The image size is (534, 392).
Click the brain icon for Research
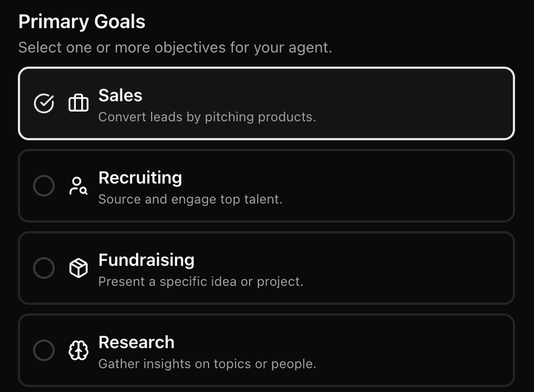click(79, 350)
